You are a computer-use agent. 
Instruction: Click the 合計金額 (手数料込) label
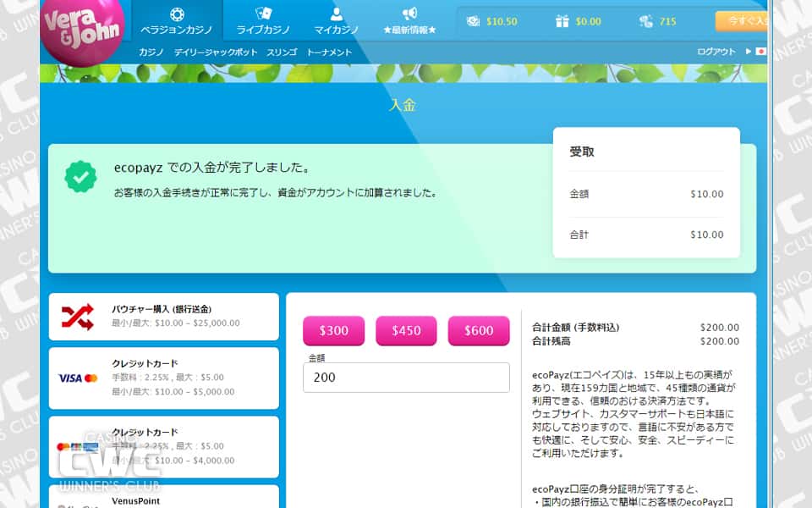click(575, 327)
